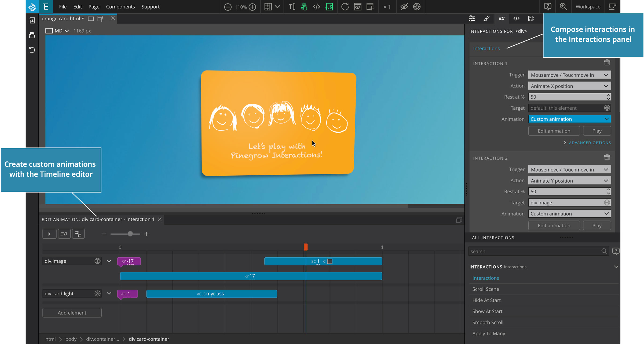Click Edit animation for Interaction 2

click(554, 225)
